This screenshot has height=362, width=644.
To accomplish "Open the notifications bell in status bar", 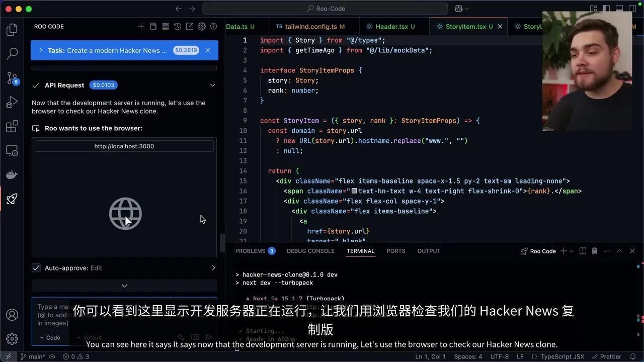I will 632,356.
